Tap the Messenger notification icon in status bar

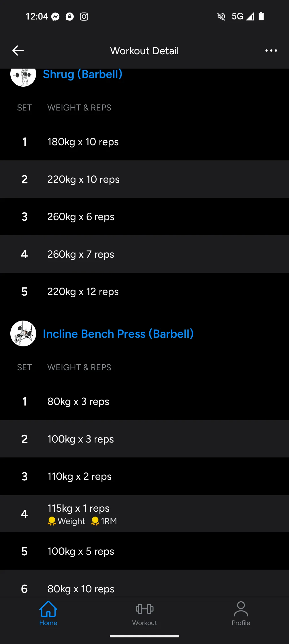click(x=55, y=17)
